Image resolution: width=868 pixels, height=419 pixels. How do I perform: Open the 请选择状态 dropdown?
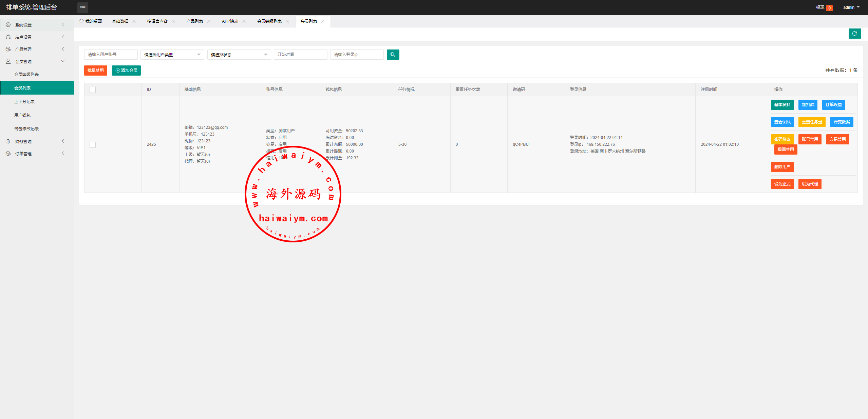point(239,55)
